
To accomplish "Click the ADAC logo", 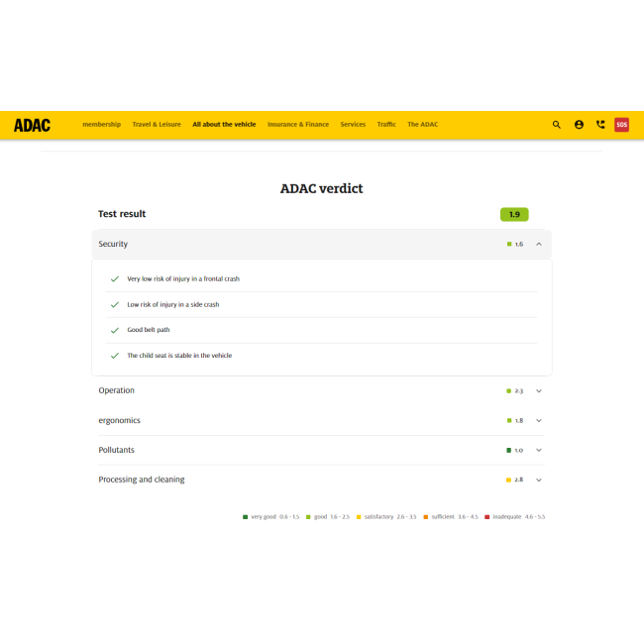I will point(32,125).
